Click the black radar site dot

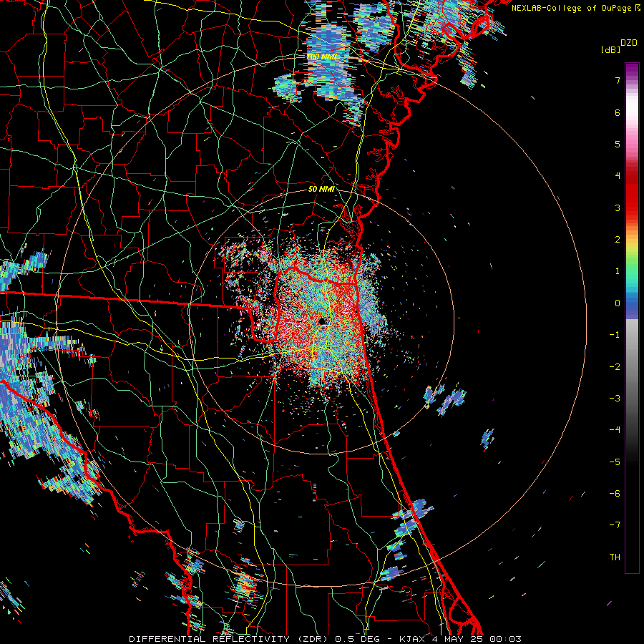pos(322,321)
